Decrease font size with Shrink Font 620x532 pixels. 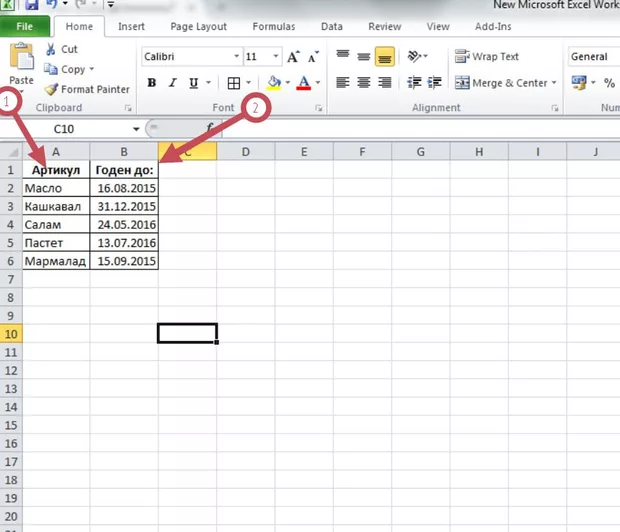tap(313, 57)
